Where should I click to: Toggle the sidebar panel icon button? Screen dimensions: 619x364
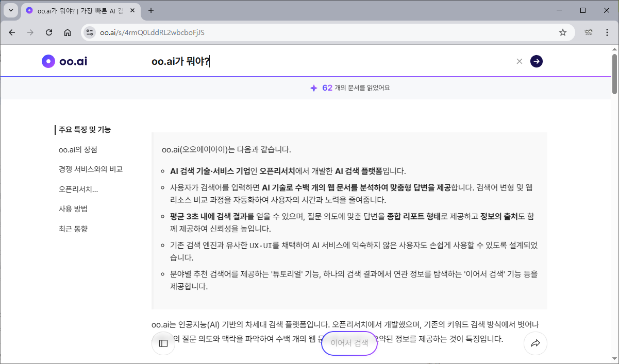(x=163, y=343)
